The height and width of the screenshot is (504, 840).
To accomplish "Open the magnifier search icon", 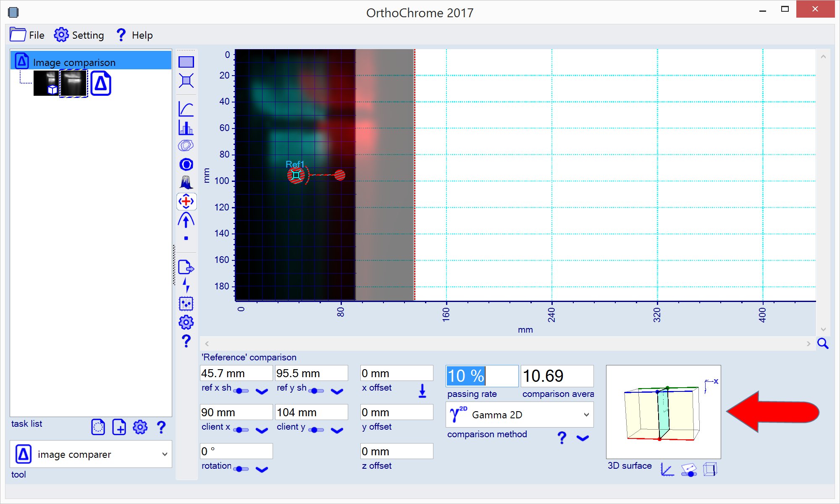I will [x=823, y=344].
